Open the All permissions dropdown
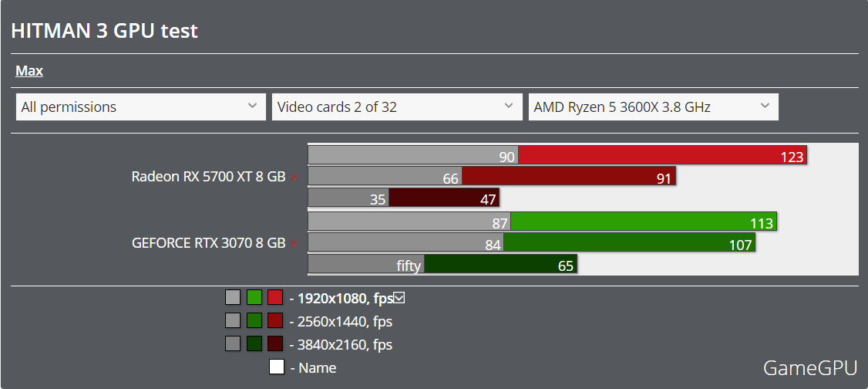The width and height of the screenshot is (868, 389). pos(140,107)
